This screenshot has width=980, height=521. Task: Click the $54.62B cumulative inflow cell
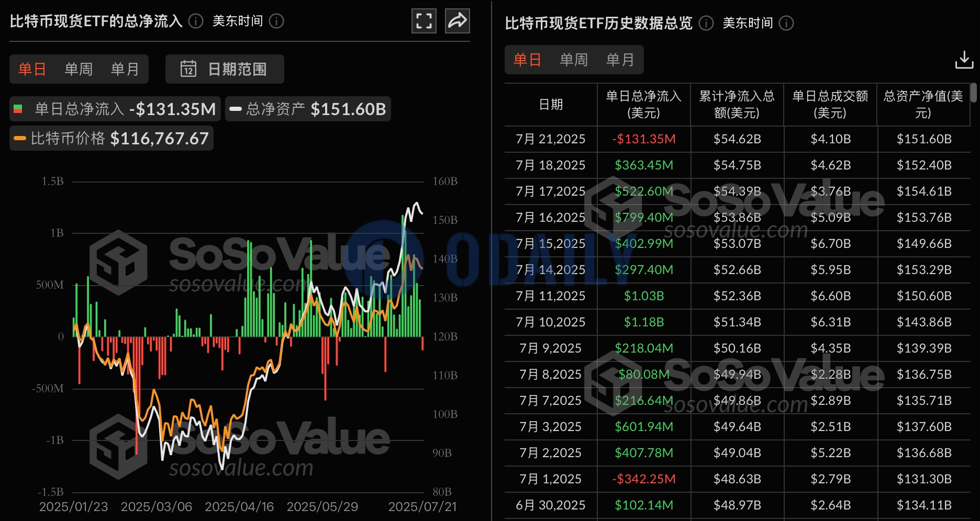pos(737,139)
